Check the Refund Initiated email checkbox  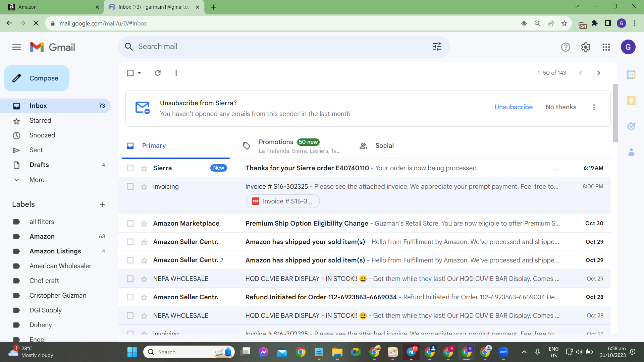(x=130, y=297)
